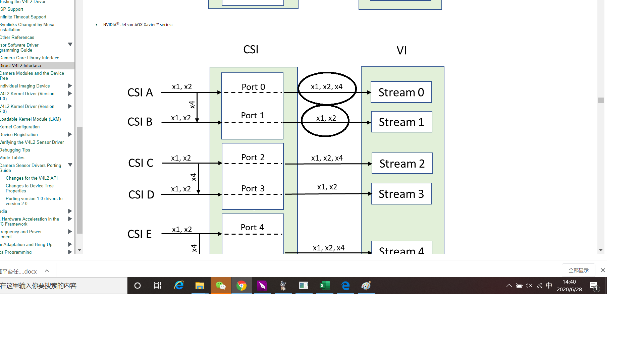Open WeChat from the taskbar
The image size is (644, 362).
(x=221, y=286)
